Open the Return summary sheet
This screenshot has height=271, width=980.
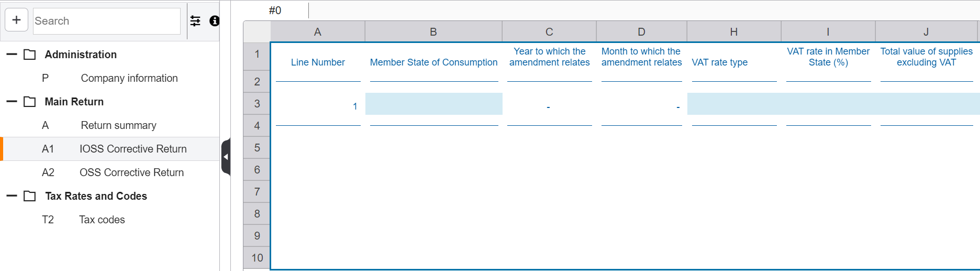[x=118, y=125]
